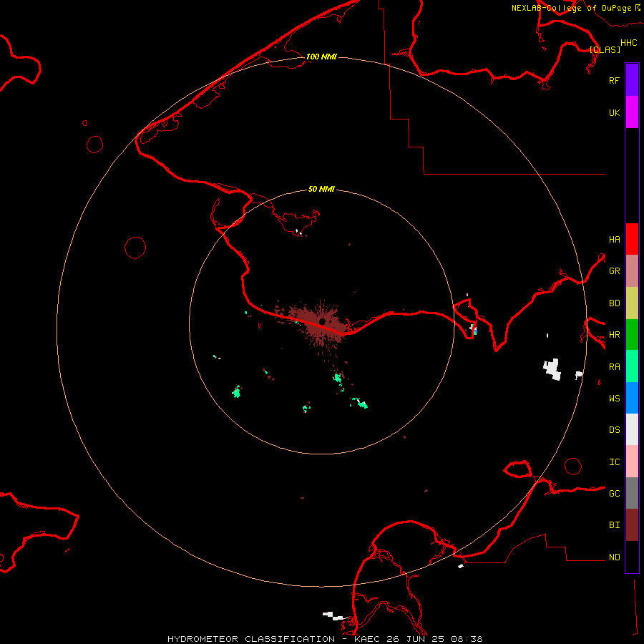This screenshot has width=644, height=644.
Task: Click the "BI" legend label
Action: point(614,525)
